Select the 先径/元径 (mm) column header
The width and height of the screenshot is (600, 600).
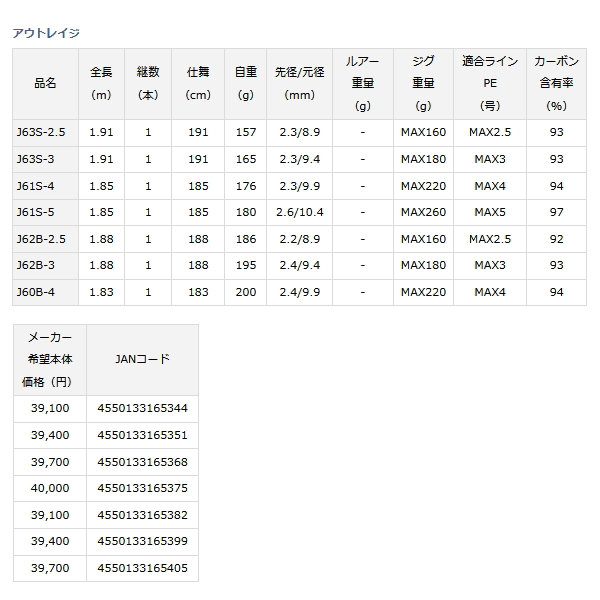(x=300, y=83)
